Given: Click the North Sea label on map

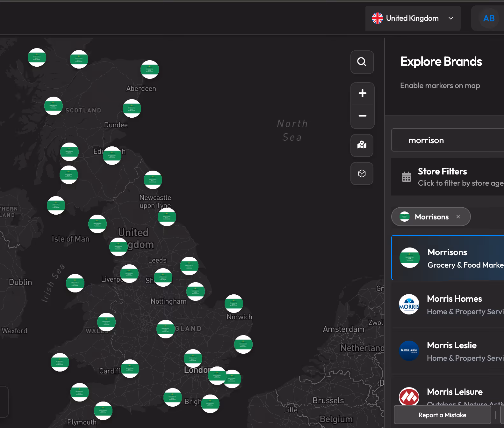Looking at the screenshot, I should click(292, 130).
